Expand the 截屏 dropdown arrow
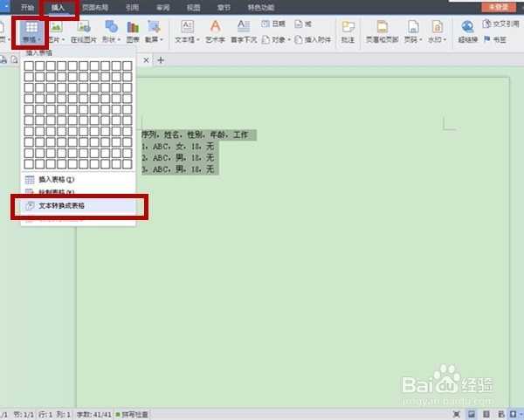 tap(162, 40)
